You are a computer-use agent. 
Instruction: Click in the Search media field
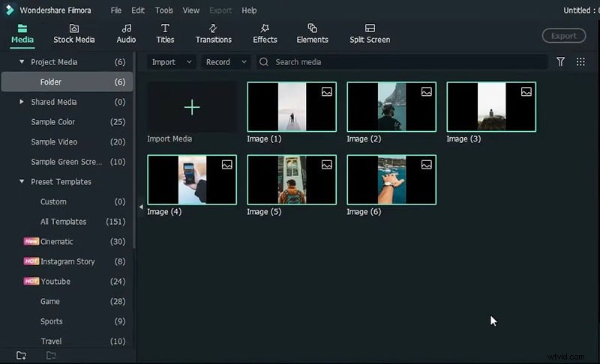[x=402, y=62]
